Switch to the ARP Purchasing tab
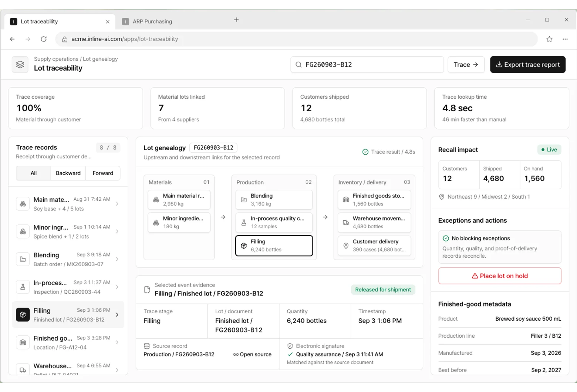Screen dimensions: 577x392 [x=152, y=22]
